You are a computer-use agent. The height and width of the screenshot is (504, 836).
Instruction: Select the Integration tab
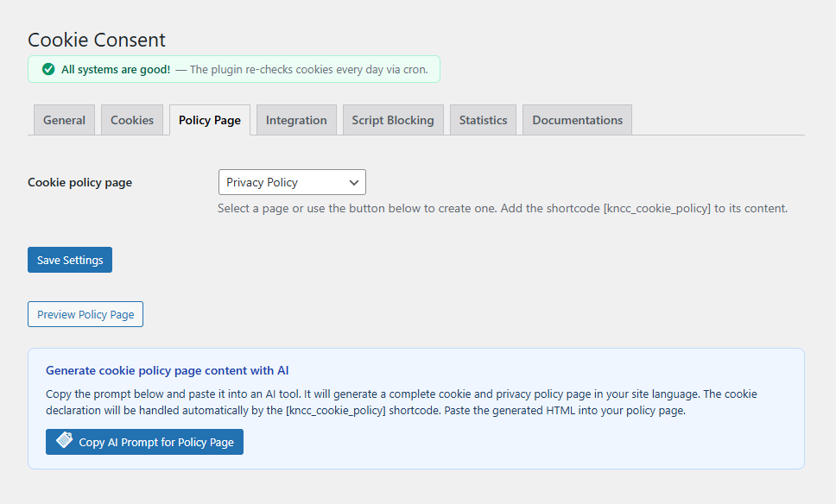pos(296,119)
